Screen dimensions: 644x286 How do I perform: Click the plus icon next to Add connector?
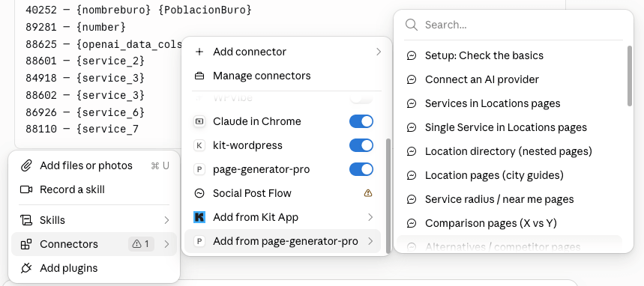(x=199, y=52)
